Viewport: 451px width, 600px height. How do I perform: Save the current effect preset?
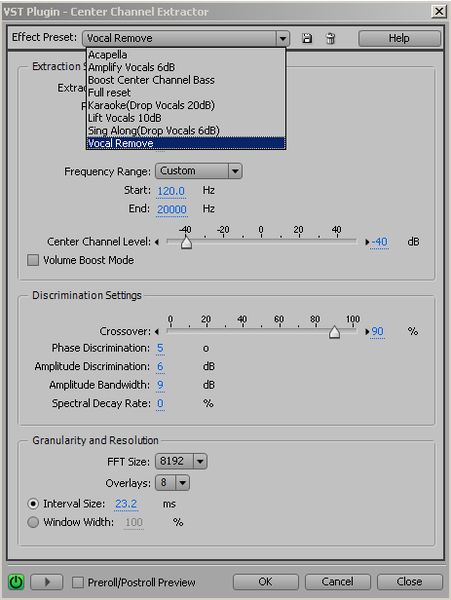(x=307, y=38)
